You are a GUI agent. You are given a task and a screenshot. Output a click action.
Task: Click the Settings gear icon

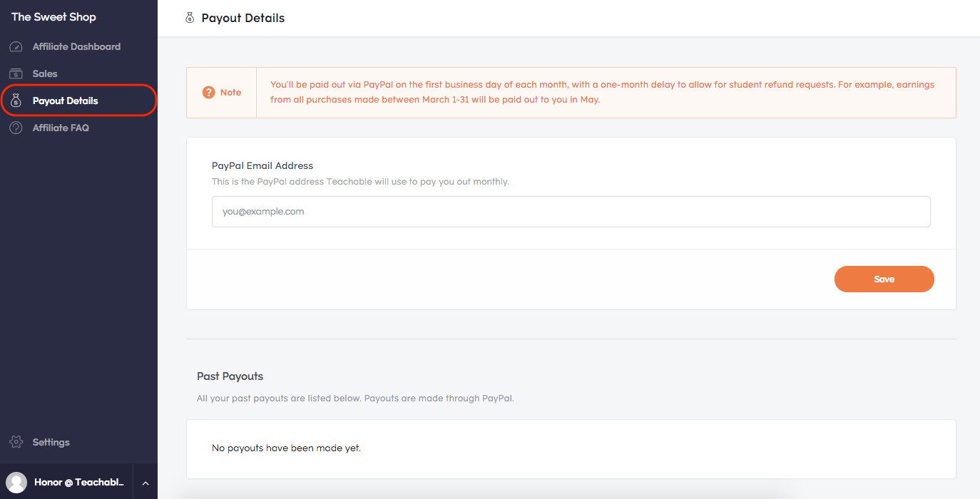tap(16, 443)
